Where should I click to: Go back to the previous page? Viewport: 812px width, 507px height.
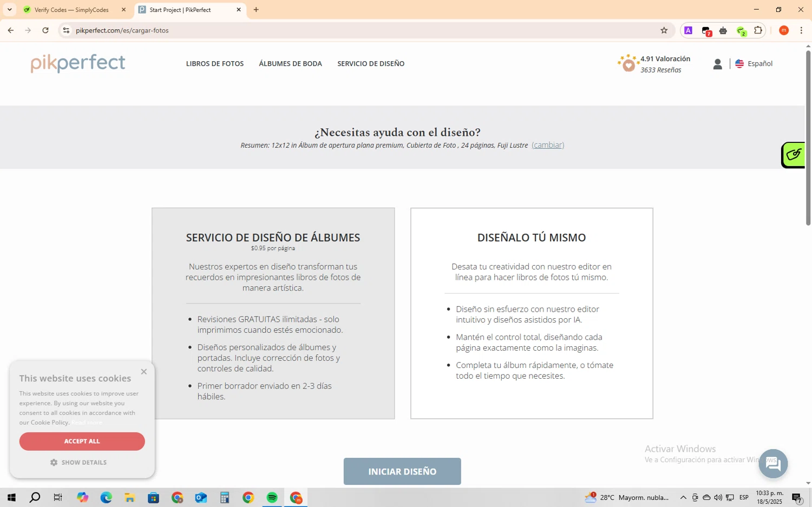click(11, 30)
